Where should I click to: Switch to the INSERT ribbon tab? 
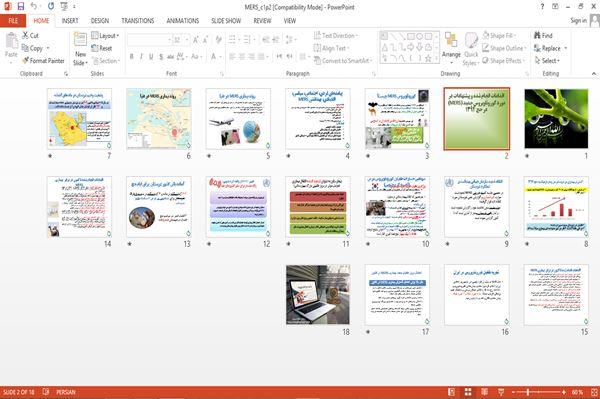click(x=70, y=21)
